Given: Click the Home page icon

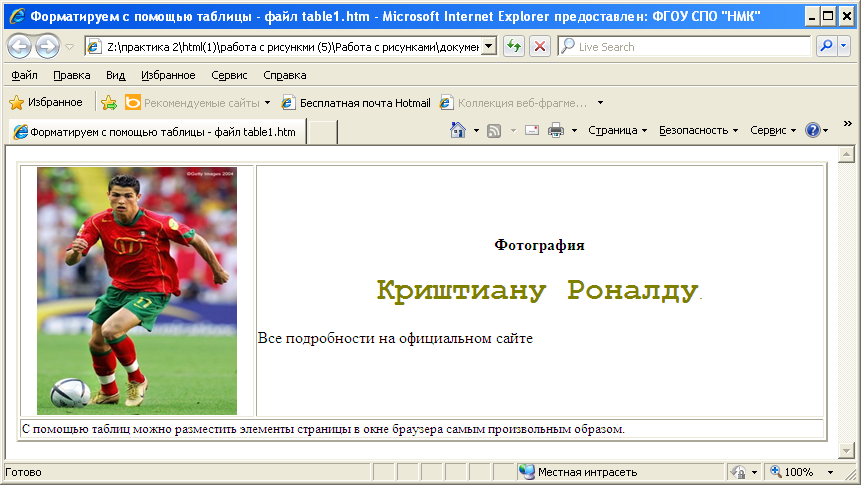Looking at the screenshot, I should (x=457, y=130).
